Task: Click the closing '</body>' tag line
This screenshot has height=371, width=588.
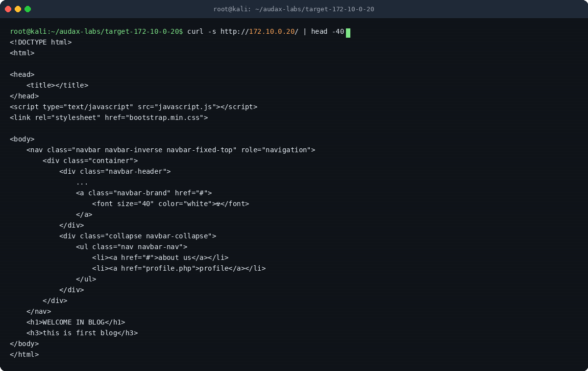Action: pos(24,344)
